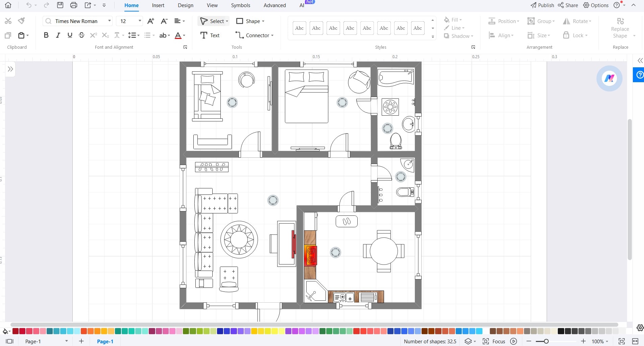Click the Play presentation icon
644x346 pixels.
point(514,341)
